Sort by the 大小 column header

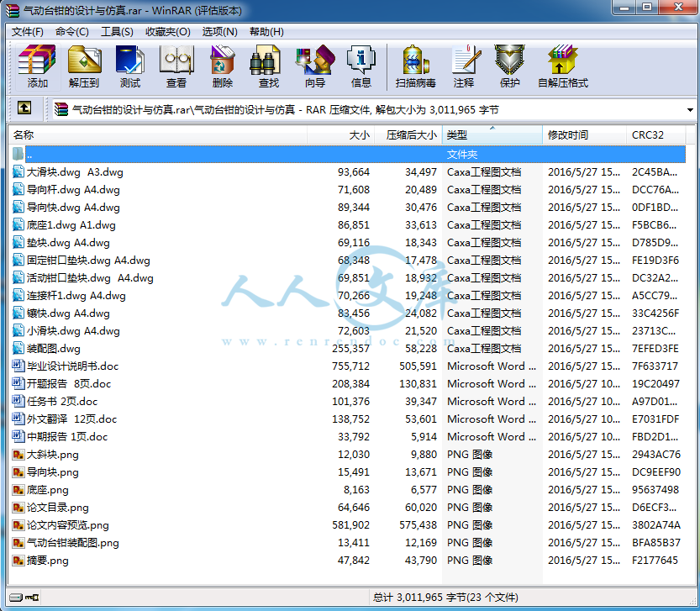(340, 134)
